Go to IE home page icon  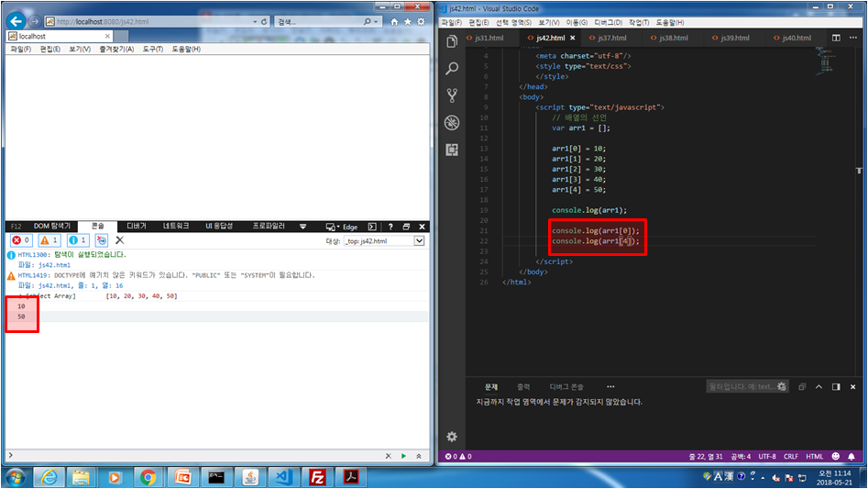click(394, 22)
